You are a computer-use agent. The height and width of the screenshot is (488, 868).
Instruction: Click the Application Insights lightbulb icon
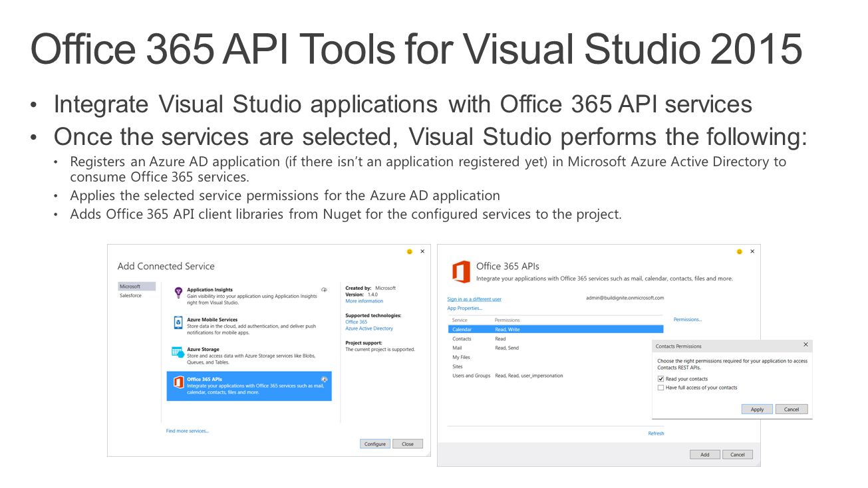(178, 293)
